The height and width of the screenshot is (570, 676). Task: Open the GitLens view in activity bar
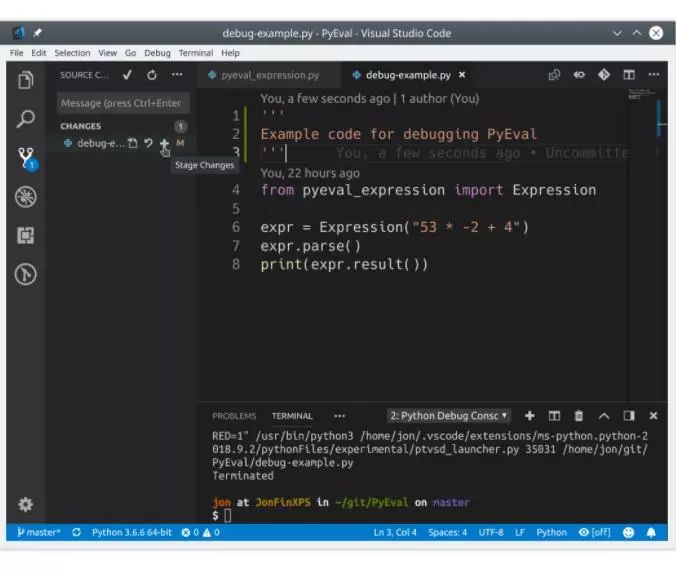tap(25, 274)
